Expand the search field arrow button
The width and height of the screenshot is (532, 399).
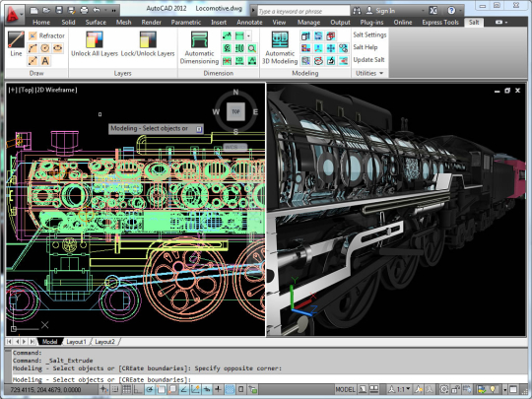[253, 11]
